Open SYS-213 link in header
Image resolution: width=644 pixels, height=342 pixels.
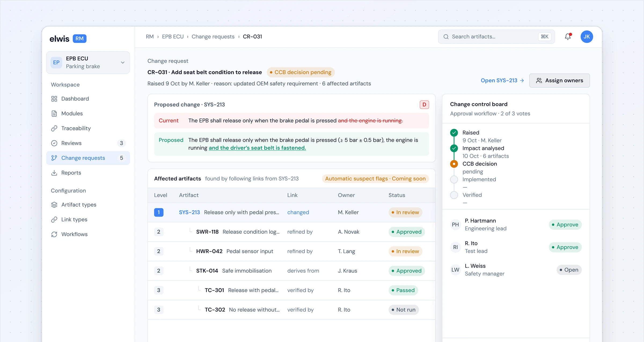(x=502, y=81)
